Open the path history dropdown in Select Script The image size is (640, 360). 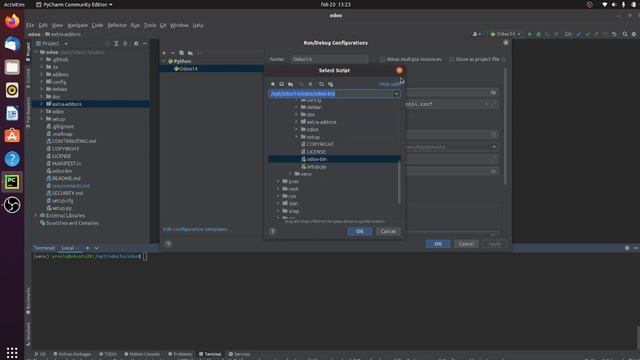click(x=396, y=94)
